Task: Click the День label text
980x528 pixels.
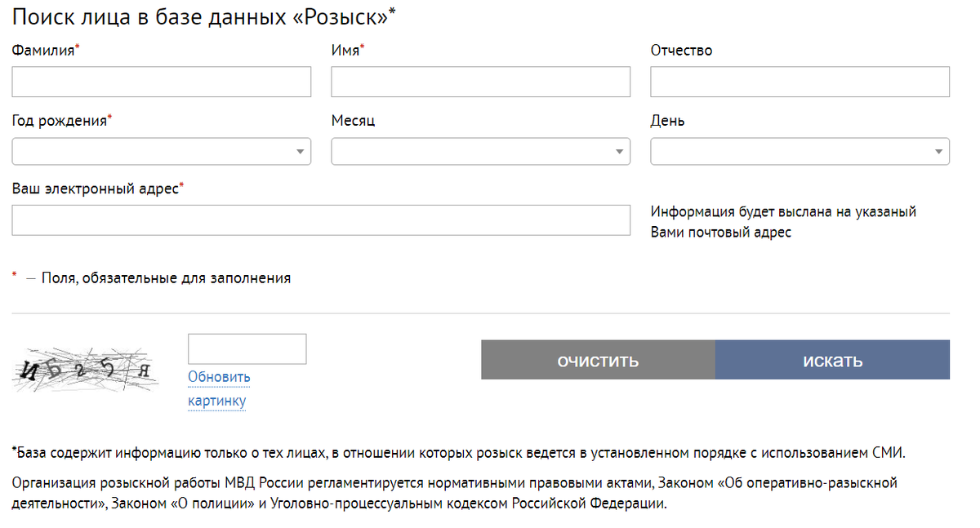Action: coord(667,121)
